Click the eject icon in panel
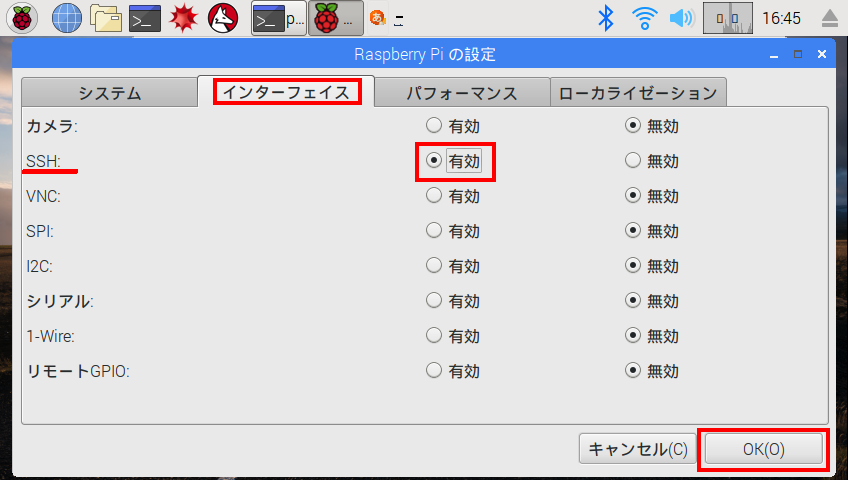The height and width of the screenshot is (480, 848). (830, 18)
